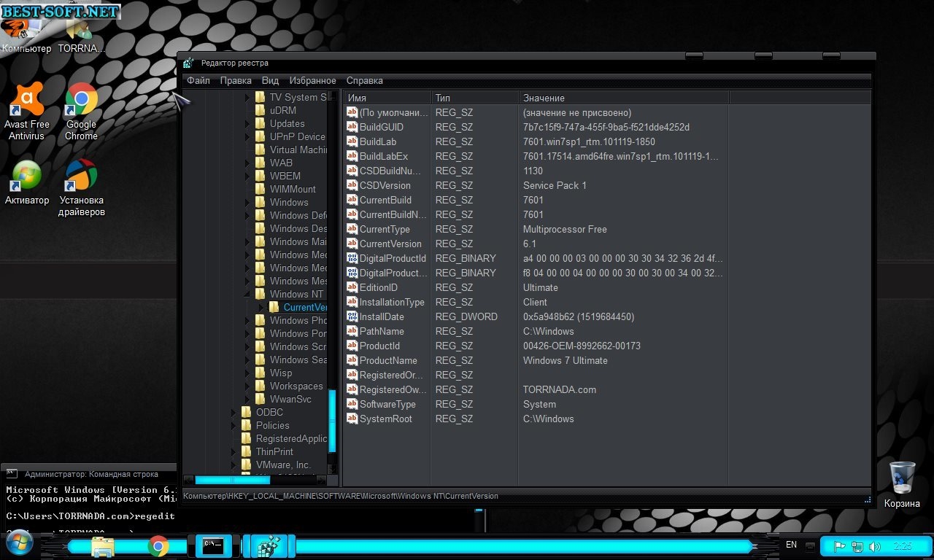Click the file explorer taskbar icon
Screen dimensions: 934x560
click(103, 545)
